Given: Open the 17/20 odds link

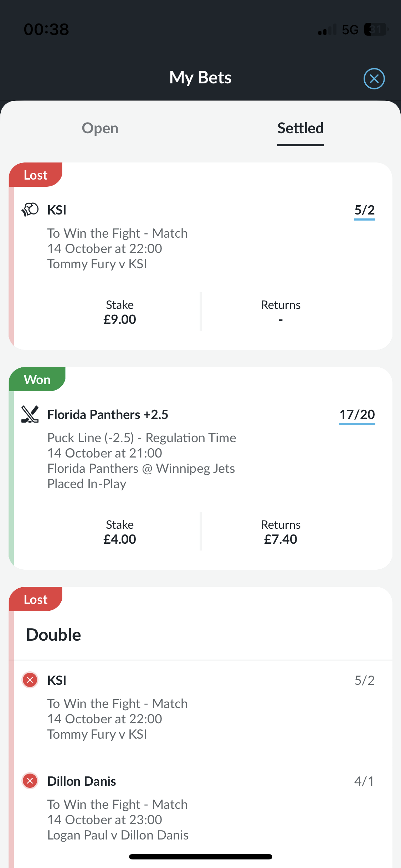Looking at the screenshot, I should (x=357, y=415).
